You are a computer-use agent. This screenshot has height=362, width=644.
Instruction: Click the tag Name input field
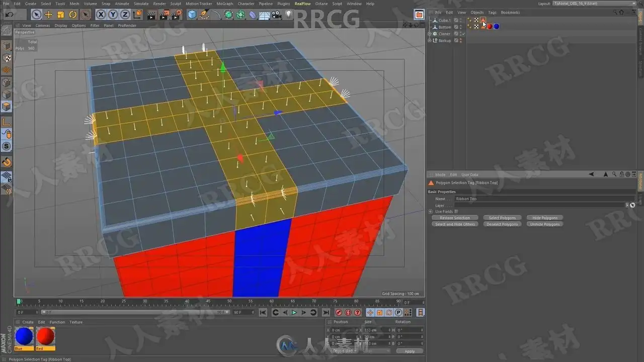pyautogui.click(x=544, y=199)
